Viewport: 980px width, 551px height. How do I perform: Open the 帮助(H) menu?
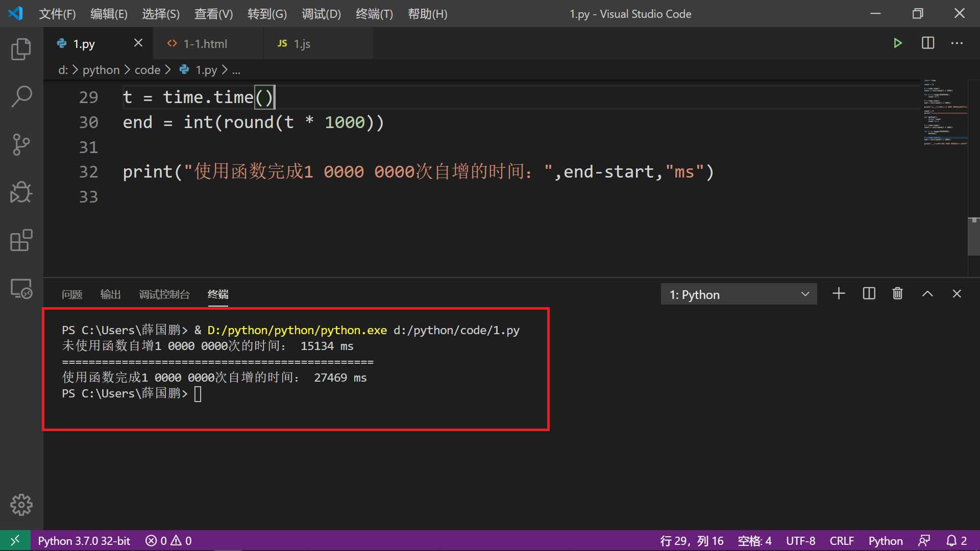pos(427,14)
